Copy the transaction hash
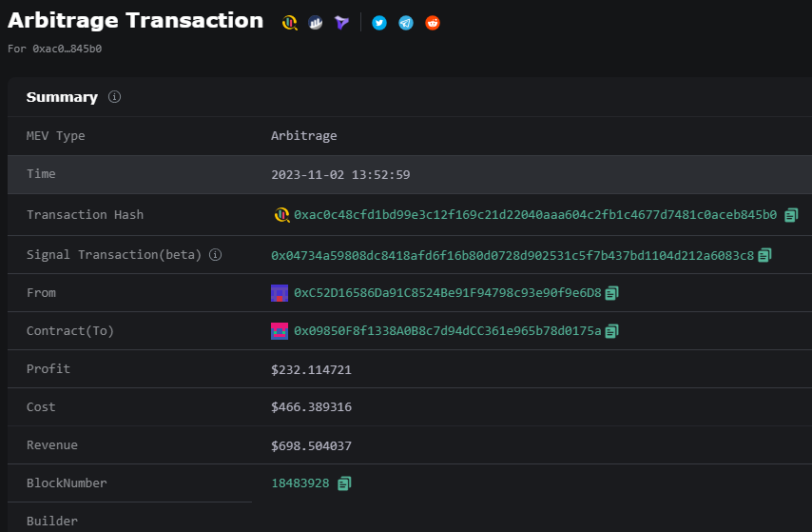Screen dimensions: 812x532 pos(791,215)
